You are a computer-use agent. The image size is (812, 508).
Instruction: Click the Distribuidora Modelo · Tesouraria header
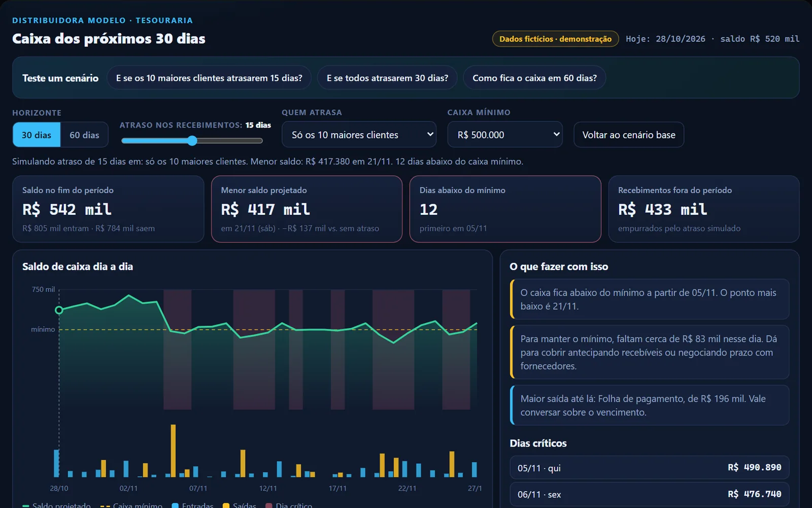(x=103, y=20)
